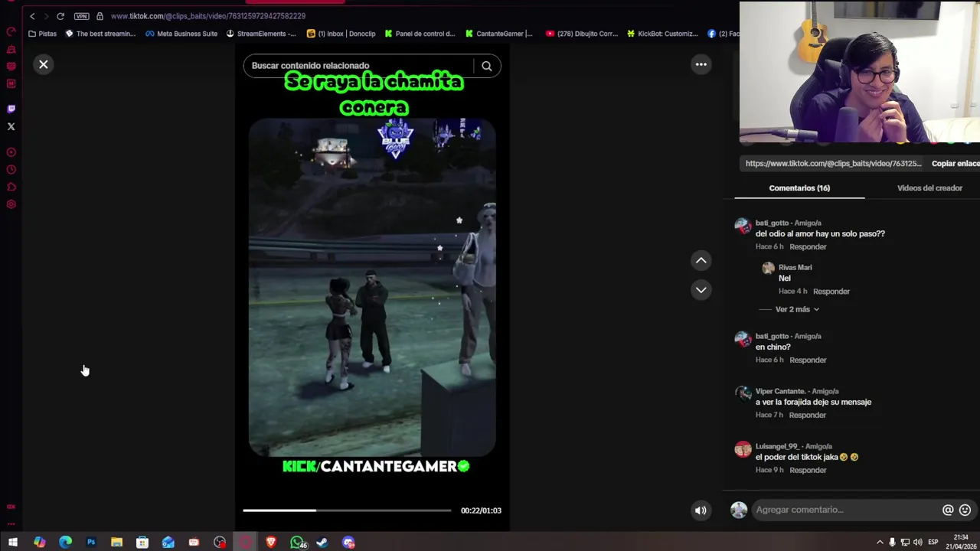Reload the page

tap(60, 16)
